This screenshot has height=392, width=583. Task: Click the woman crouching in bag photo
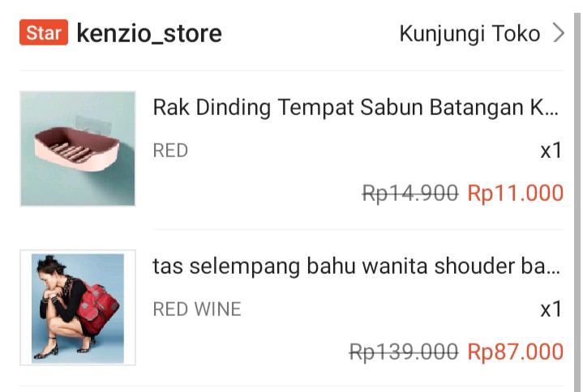[63, 306]
